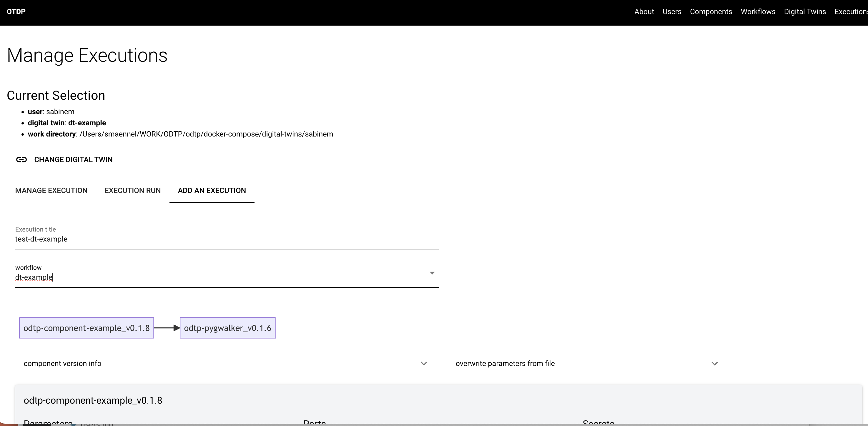Viewport: 868px width, 426px height.
Task: Click the ADD AN EXECUTION tab
Action: [x=212, y=190]
